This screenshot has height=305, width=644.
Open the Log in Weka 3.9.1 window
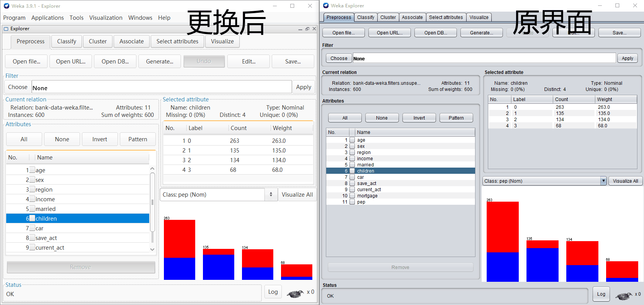(x=273, y=292)
